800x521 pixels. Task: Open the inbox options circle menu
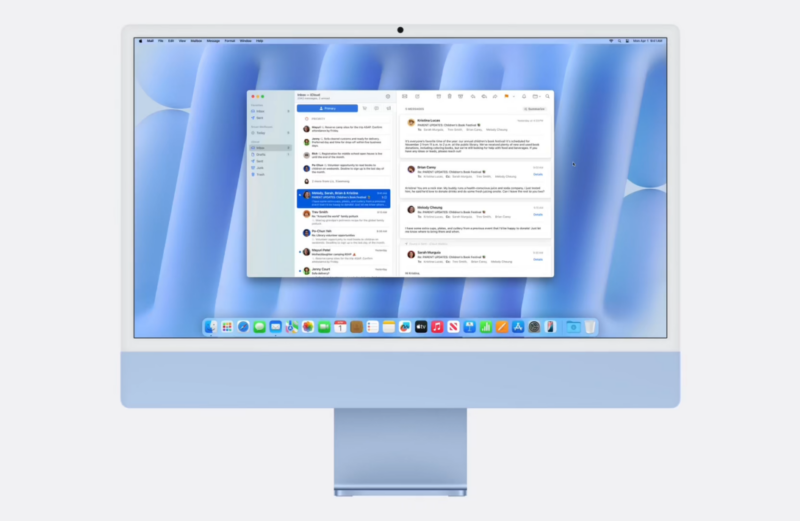pyautogui.click(x=388, y=96)
